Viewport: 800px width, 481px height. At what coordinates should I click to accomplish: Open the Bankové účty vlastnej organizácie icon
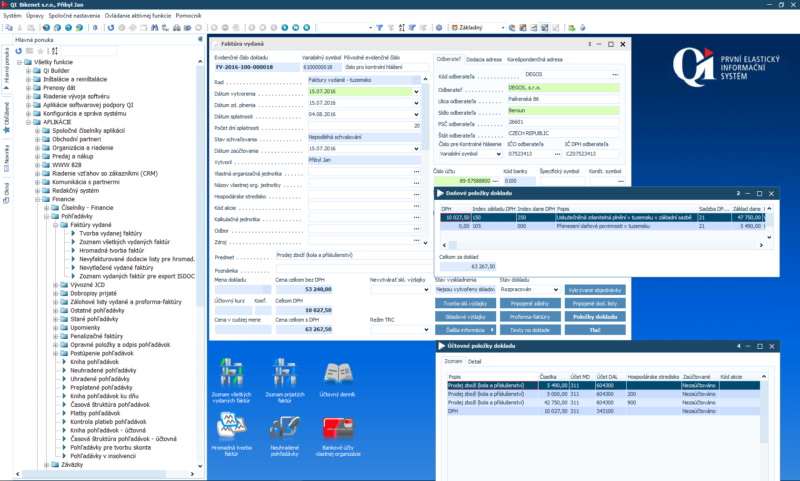pyautogui.click(x=338, y=436)
